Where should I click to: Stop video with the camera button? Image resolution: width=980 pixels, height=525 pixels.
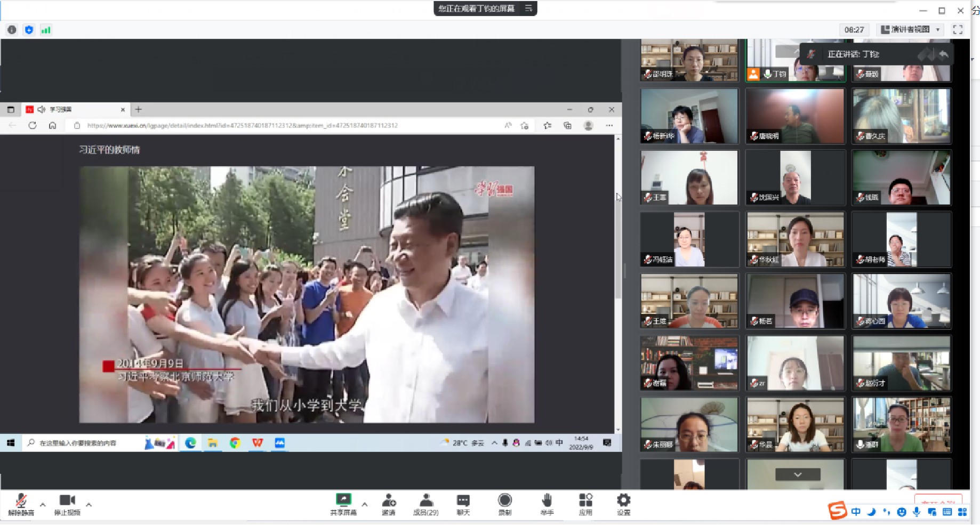click(x=67, y=504)
